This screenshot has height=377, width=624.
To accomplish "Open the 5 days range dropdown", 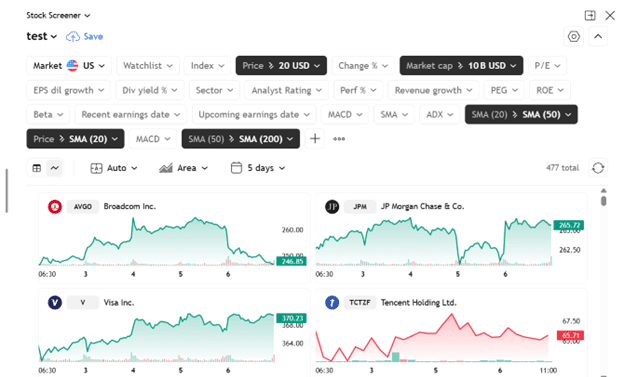I will pos(258,168).
